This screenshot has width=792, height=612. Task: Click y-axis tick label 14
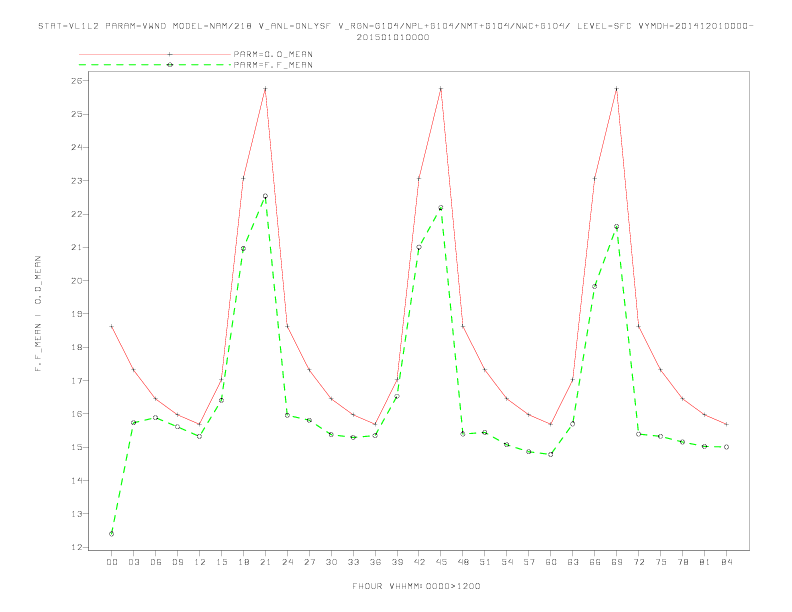click(x=77, y=481)
